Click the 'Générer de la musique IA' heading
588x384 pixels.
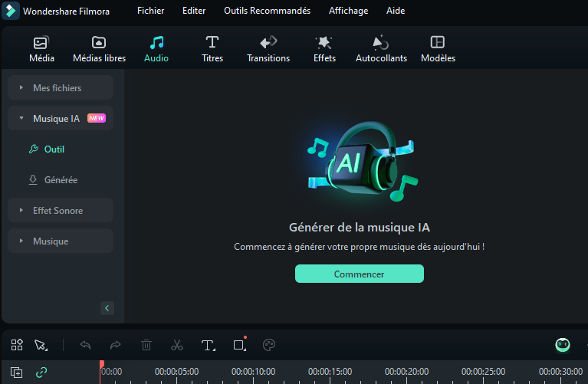point(360,227)
